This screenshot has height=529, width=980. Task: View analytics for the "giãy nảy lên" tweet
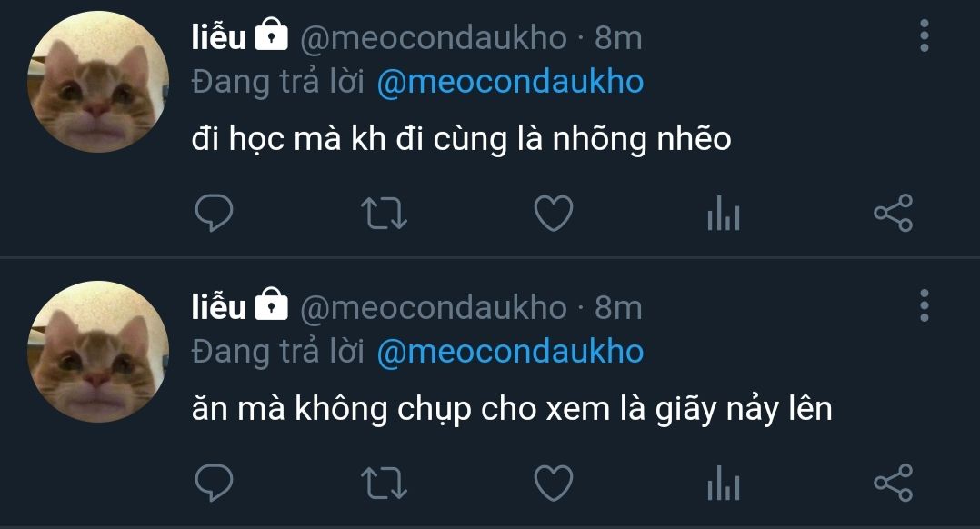point(724,483)
